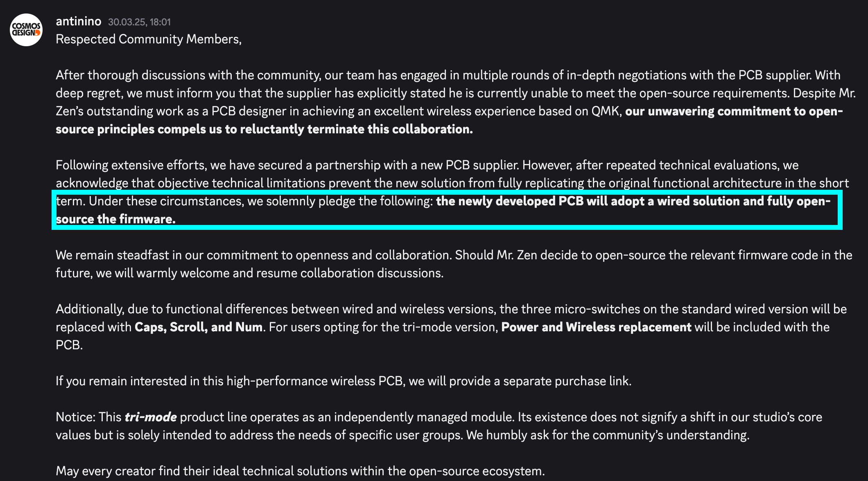
Task: Click the word 'QMK' in first paragraph
Action: [605, 111]
